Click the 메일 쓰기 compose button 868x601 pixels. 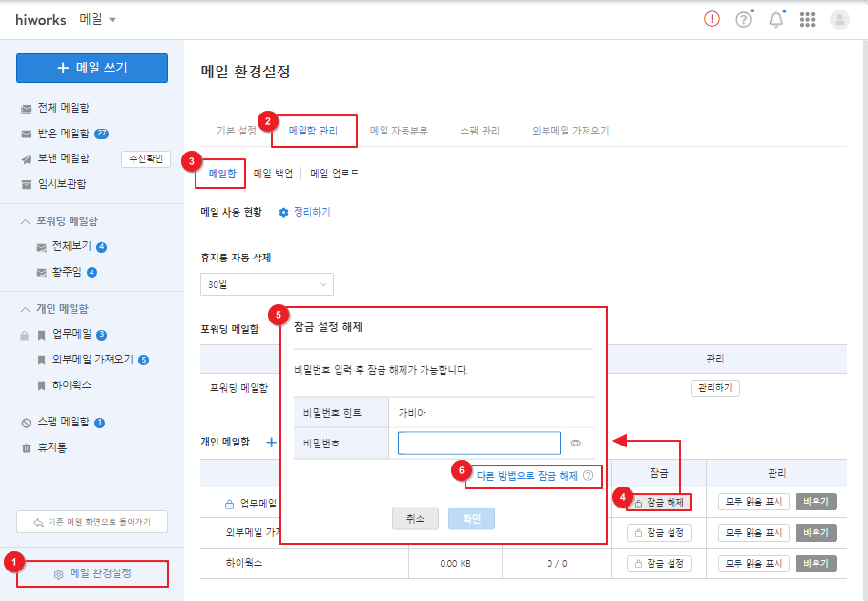point(92,68)
